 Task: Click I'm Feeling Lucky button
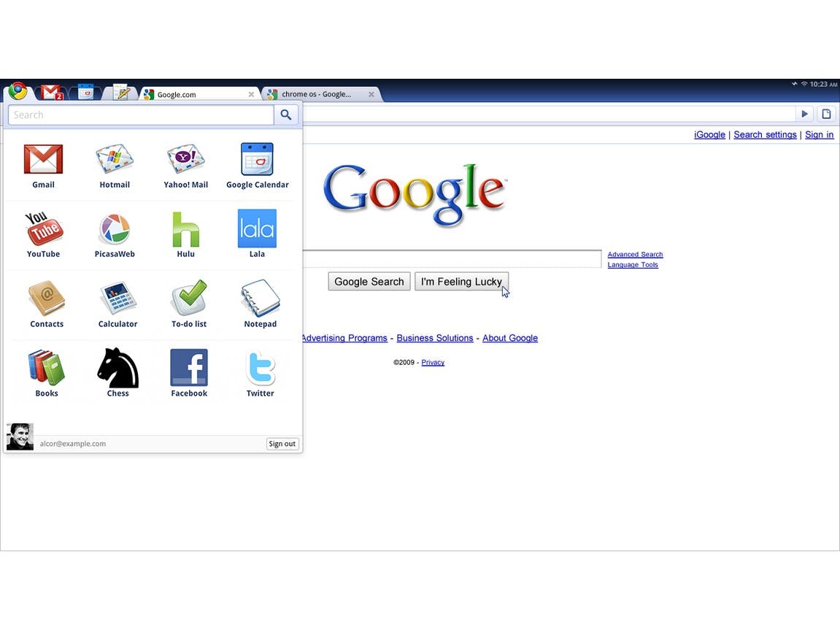[461, 282]
